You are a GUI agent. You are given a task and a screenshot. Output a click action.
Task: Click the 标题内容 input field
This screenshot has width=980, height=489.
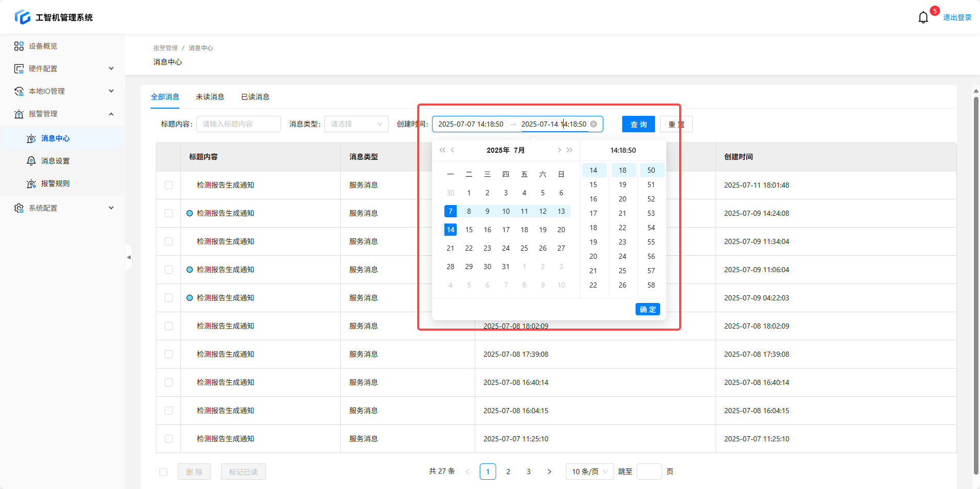pyautogui.click(x=238, y=124)
